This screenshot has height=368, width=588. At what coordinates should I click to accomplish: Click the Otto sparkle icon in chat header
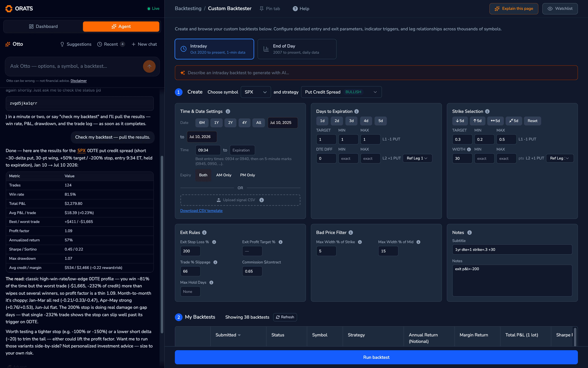(8, 44)
